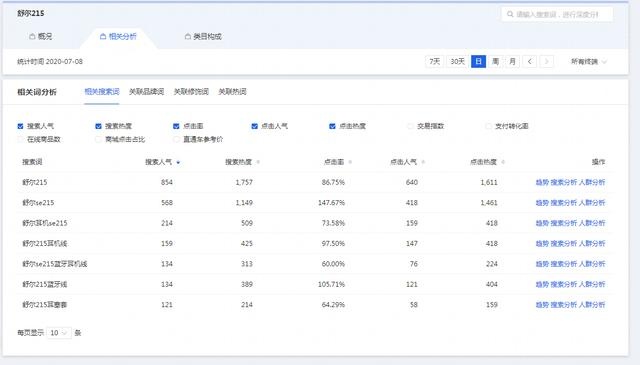Click the 相关词分析 section title
Screen dimensions: 640x365
[37, 92]
